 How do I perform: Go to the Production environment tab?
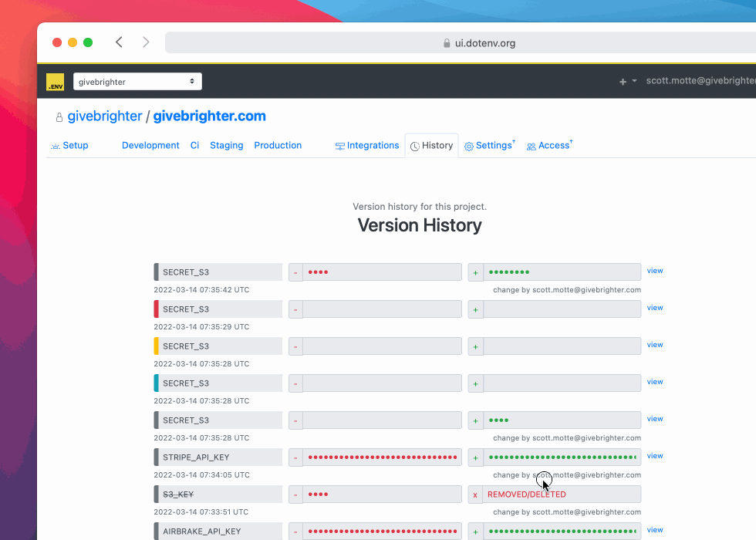pos(278,146)
